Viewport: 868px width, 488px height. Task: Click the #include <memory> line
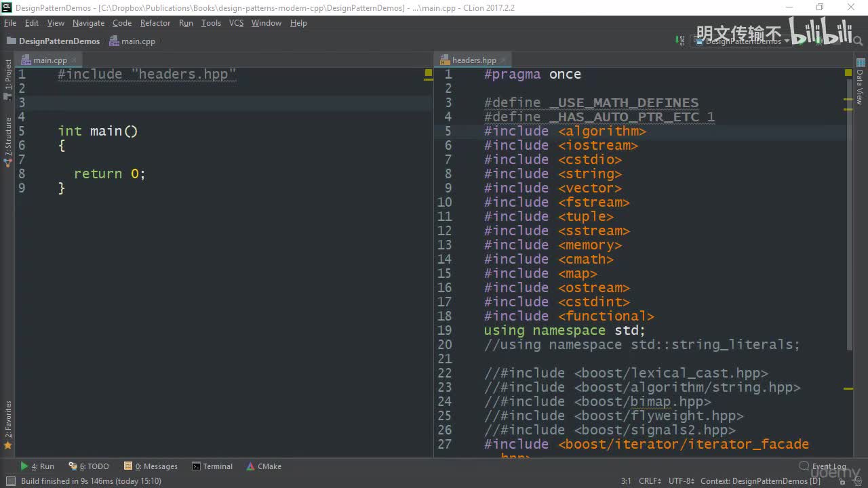tap(553, 245)
